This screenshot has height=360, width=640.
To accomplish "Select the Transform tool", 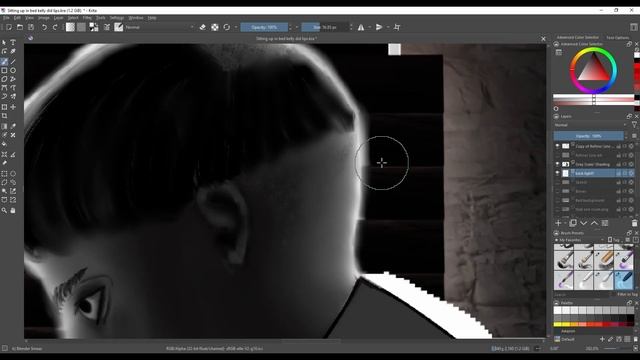I will (4, 107).
